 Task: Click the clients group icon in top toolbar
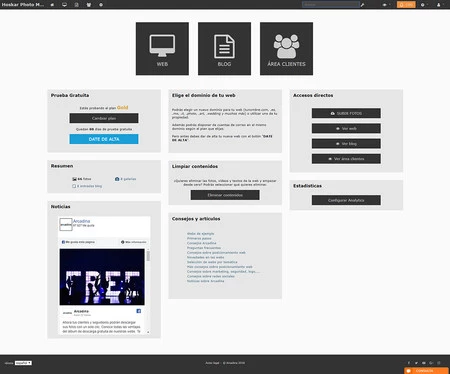[89, 5]
